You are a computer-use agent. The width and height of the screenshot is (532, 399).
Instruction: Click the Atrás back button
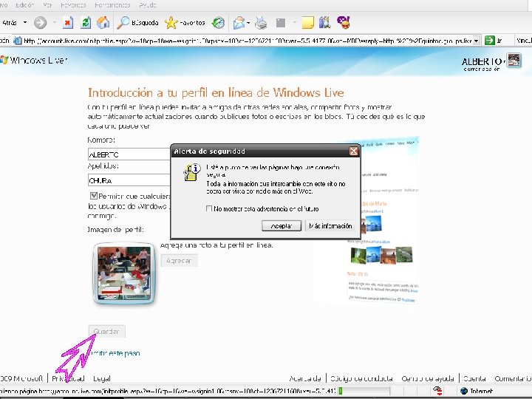click(x=10, y=23)
